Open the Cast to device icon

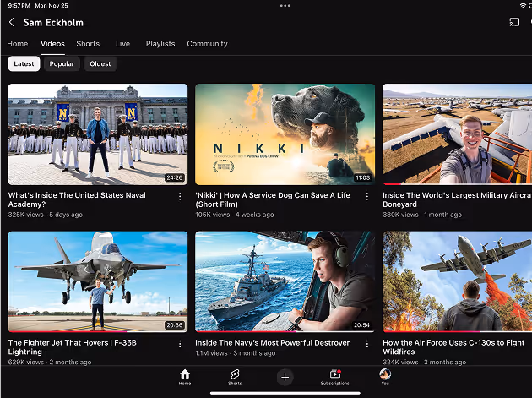click(x=514, y=23)
